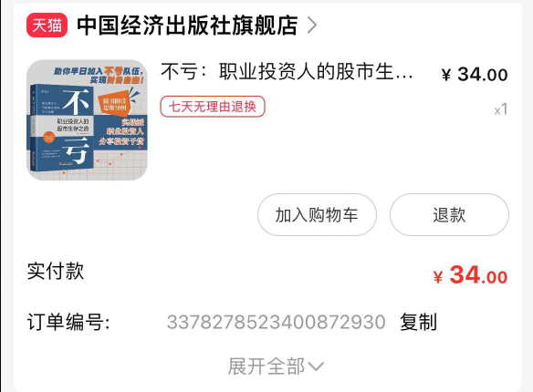Tap the red ¥34.00 paid amount

pos(470,275)
